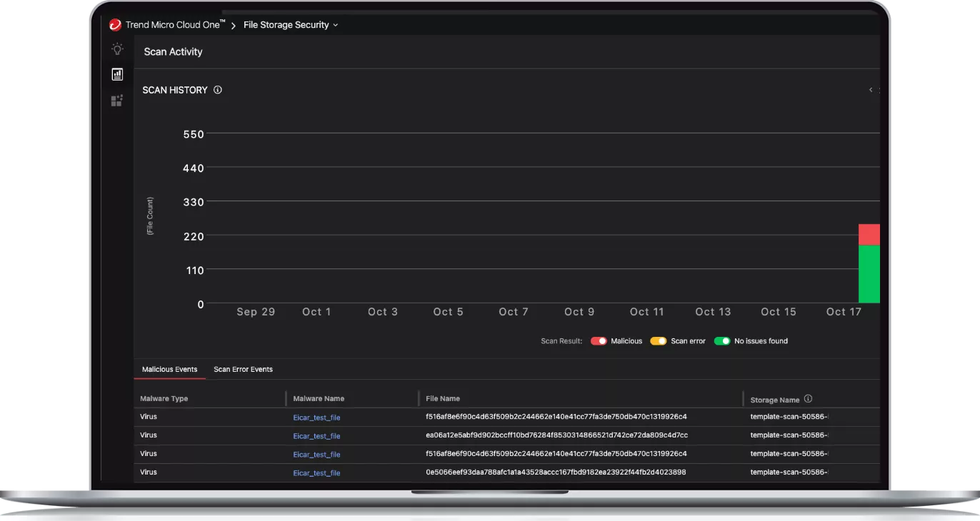Click the 550 value on the chart axis
The height and width of the screenshot is (521, 980).
click(194, 134)
